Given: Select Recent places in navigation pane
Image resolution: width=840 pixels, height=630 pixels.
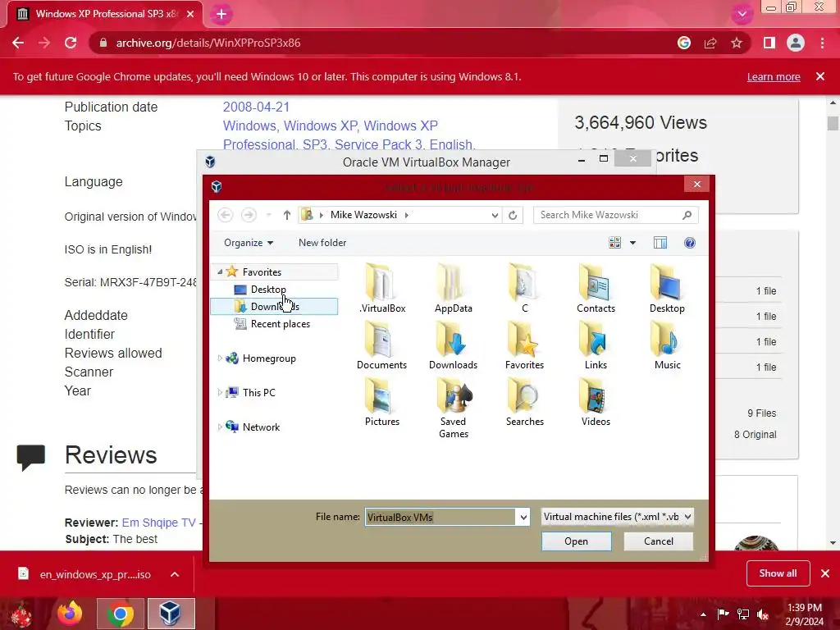Looking at the screenshot, I should pos(281,324).
